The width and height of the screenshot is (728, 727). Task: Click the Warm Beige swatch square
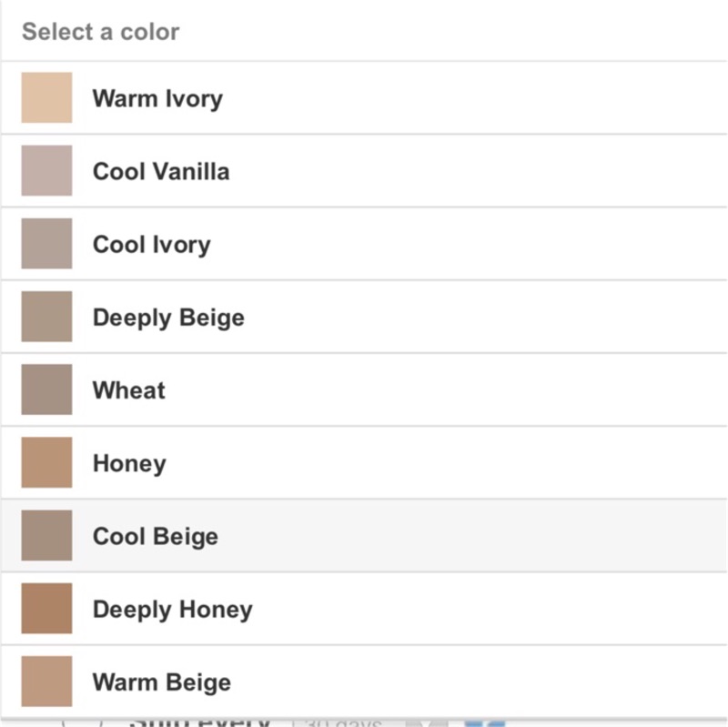[x=46, y=681]
